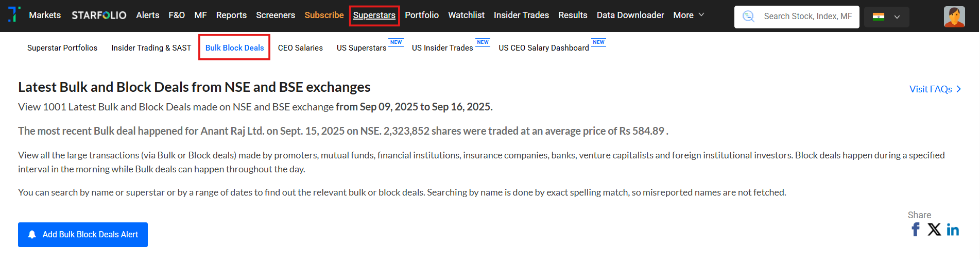Open the Starfolio logo link
The image size is (980, 259).
pyautogui.click(x=99, y=15)
